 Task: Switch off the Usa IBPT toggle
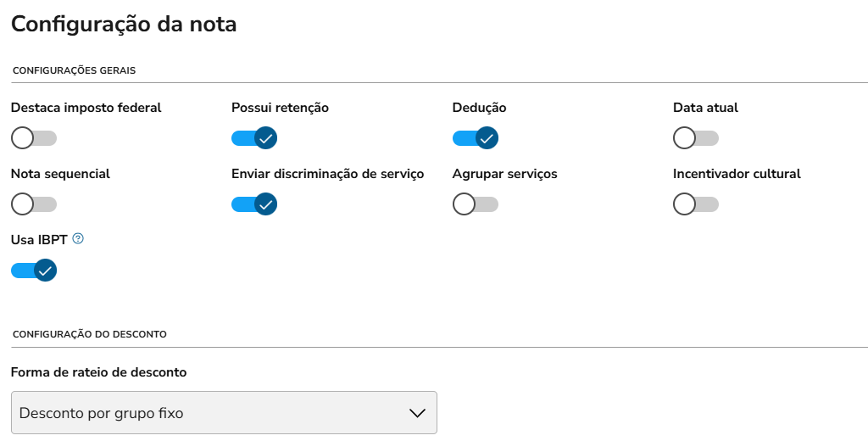tap(34, 271)
